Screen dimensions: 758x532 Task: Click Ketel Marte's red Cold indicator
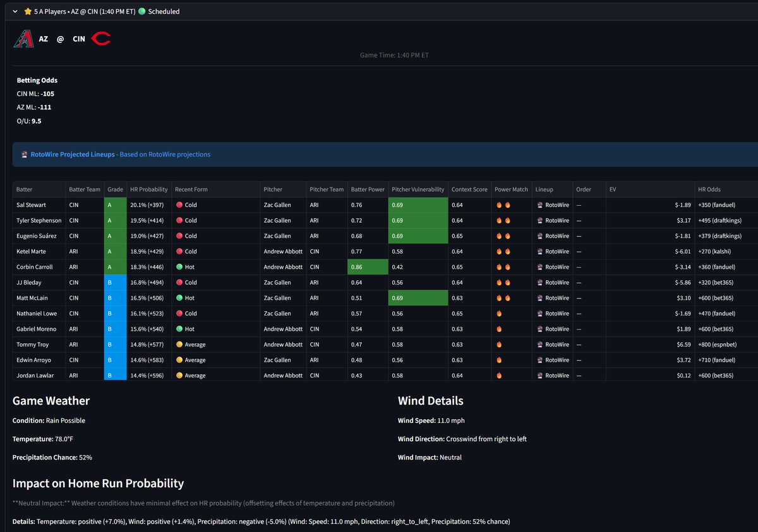[x=179, y=252]
